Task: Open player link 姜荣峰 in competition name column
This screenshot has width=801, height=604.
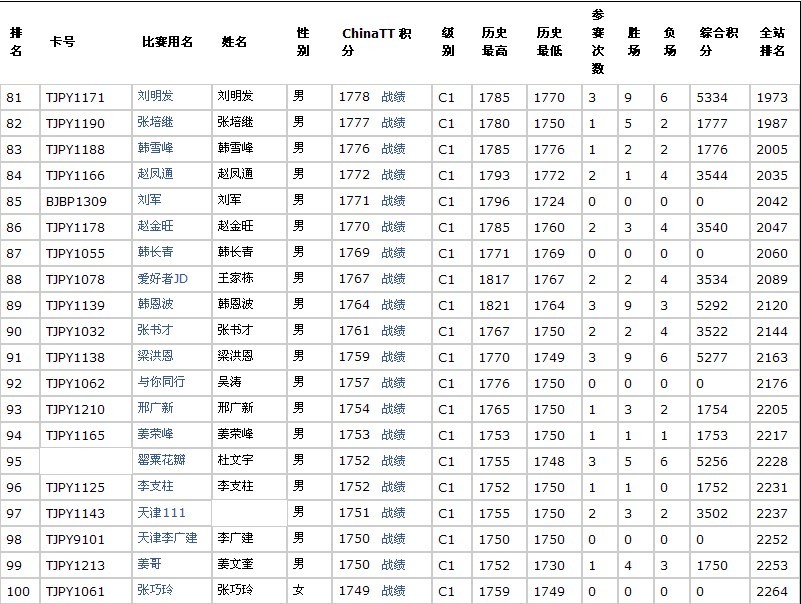Action: tap(155, 434)
